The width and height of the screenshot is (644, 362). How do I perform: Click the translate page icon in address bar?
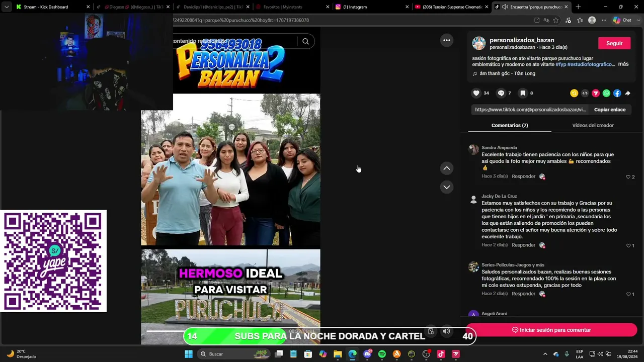(x=546, y=20)
